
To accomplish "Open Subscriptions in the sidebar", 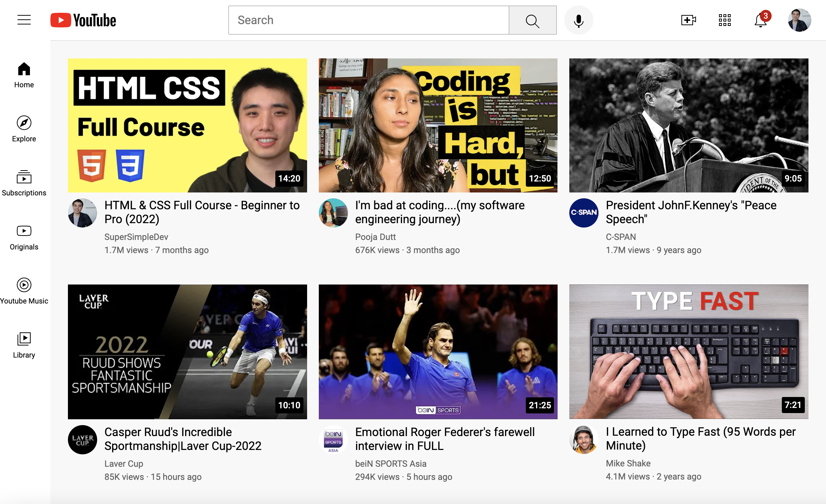I will pos(24,183).
